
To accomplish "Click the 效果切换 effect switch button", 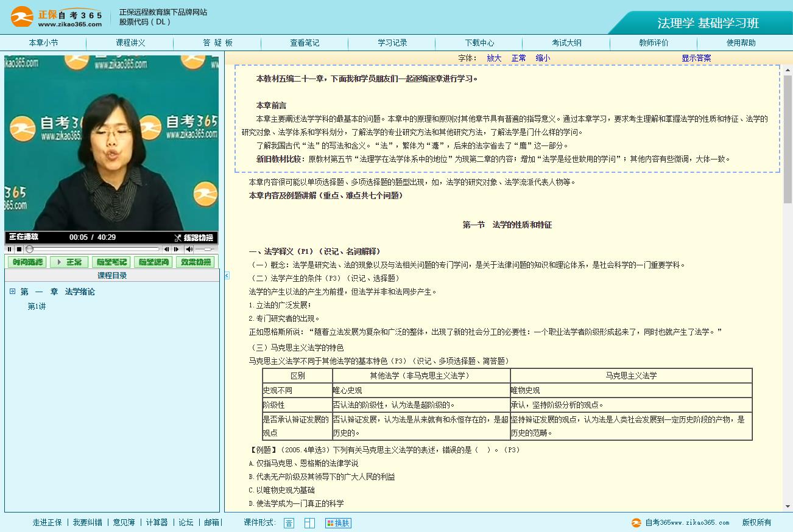I will pos(195,262).
